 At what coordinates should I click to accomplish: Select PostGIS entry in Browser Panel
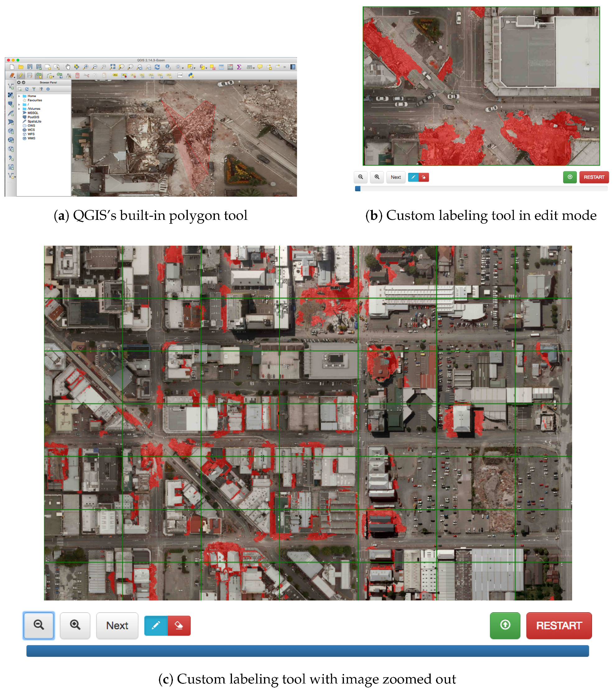pyautogui.click(x=34, y=117)
